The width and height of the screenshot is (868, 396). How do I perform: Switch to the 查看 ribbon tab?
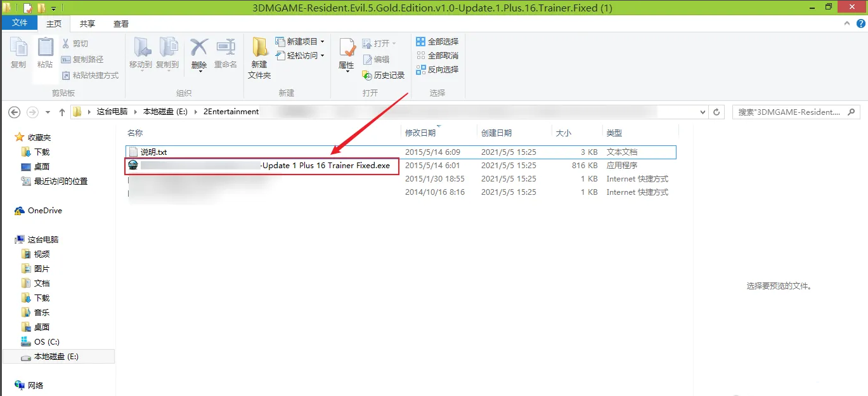coord(121,22)
